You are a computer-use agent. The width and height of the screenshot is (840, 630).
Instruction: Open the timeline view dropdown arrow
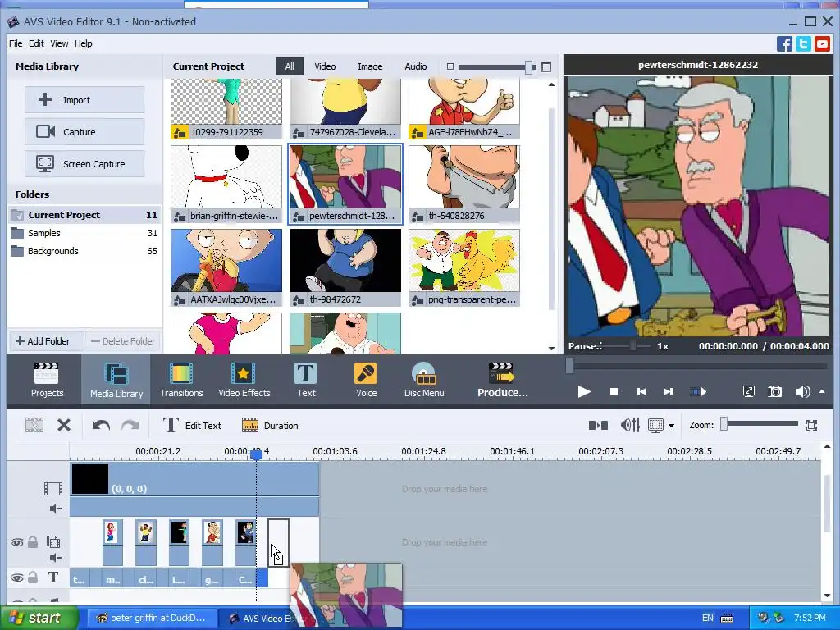coord(671,426)
